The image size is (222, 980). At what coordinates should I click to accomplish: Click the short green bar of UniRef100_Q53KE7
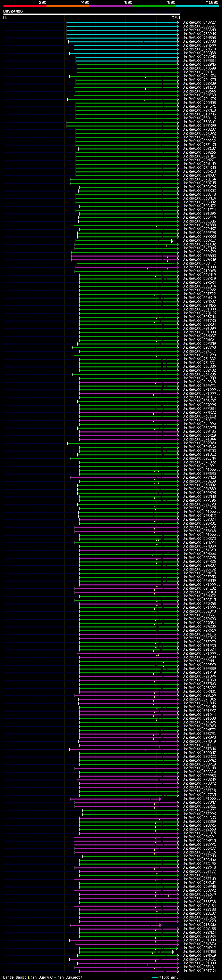pos(125,241)
